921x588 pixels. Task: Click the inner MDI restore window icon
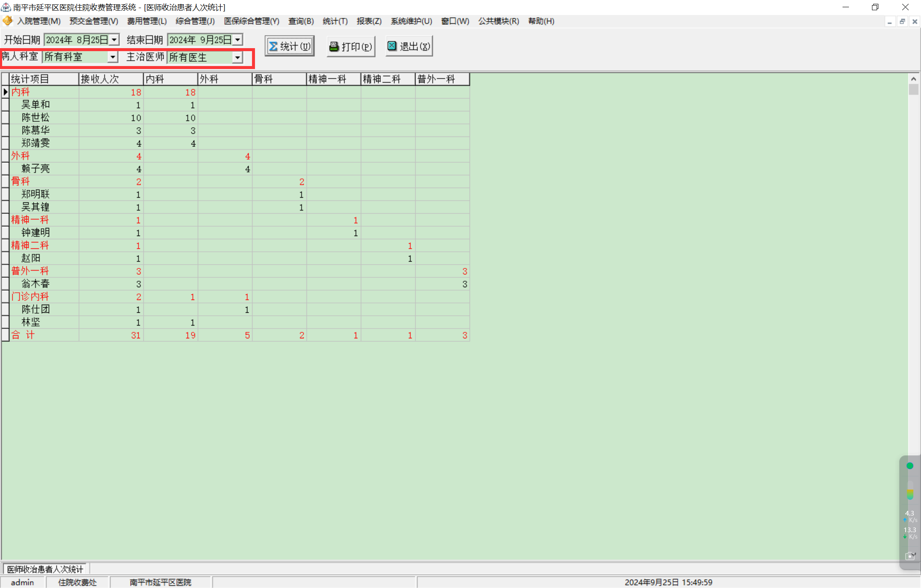coord(902,21)
